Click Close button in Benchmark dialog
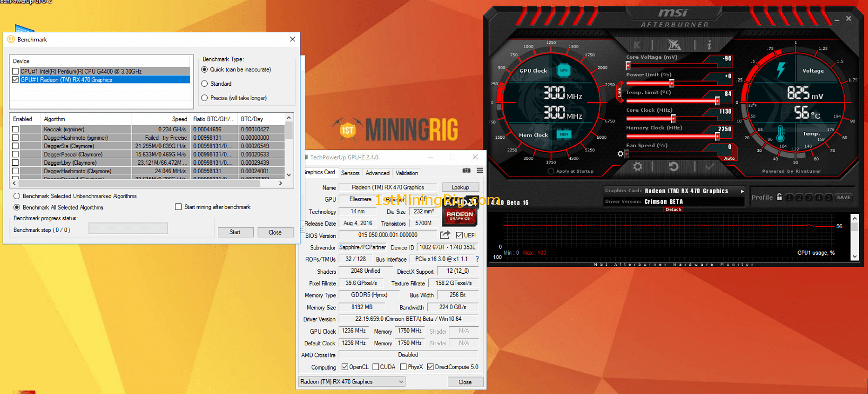Viewport: 868px width, 394px height. pyautogui.click(x=275, y=232)
